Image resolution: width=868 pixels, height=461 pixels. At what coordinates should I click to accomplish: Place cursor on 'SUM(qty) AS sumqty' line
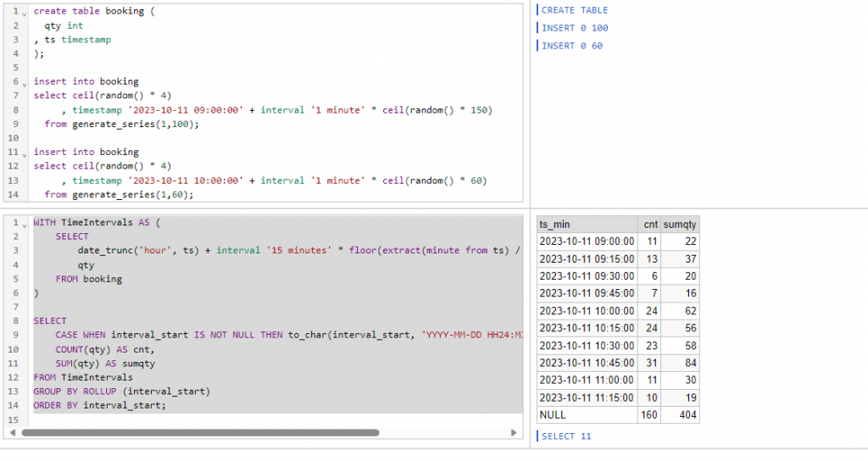click(x=105, y=363)
